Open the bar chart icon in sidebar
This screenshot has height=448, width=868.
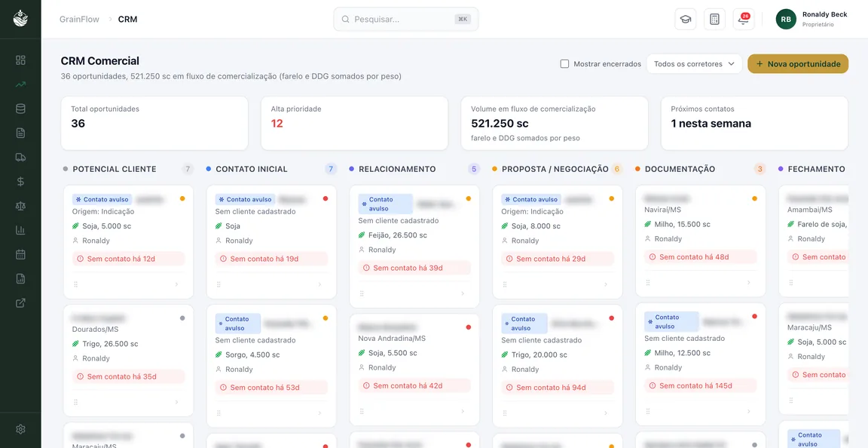20,230
